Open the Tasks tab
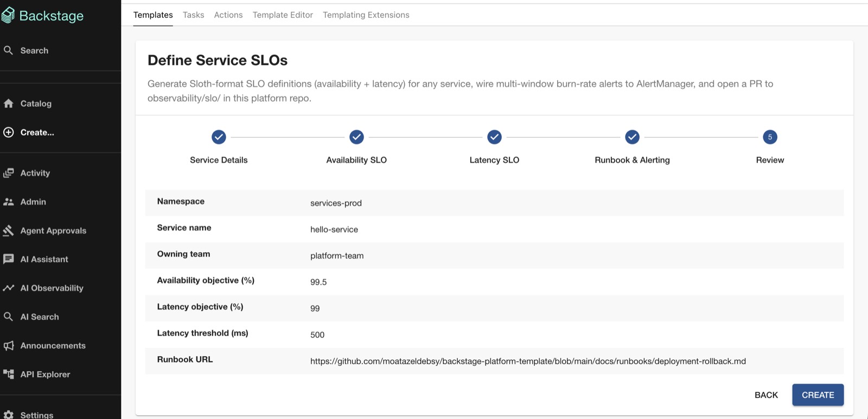868x419 pixels. (x=194, y=15)
